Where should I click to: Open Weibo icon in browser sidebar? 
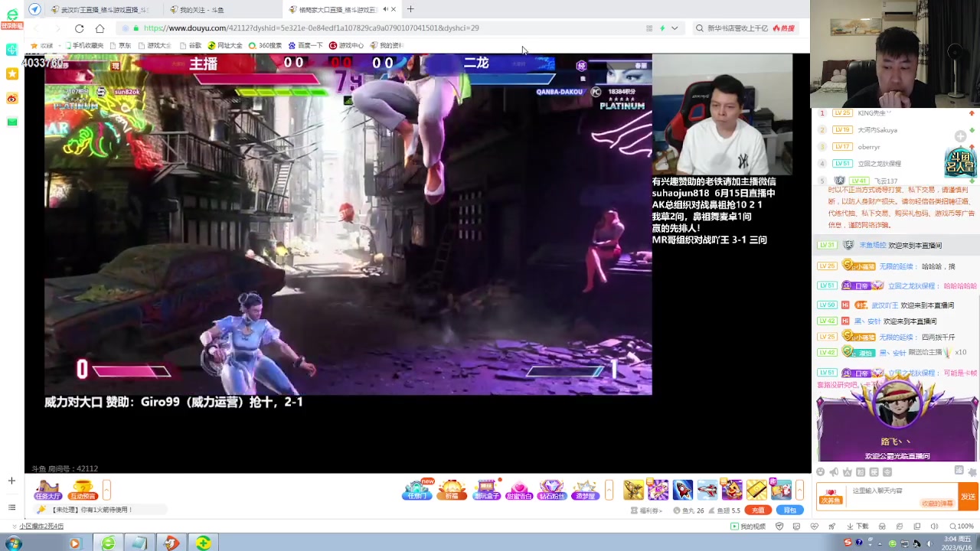coord(12,99)
